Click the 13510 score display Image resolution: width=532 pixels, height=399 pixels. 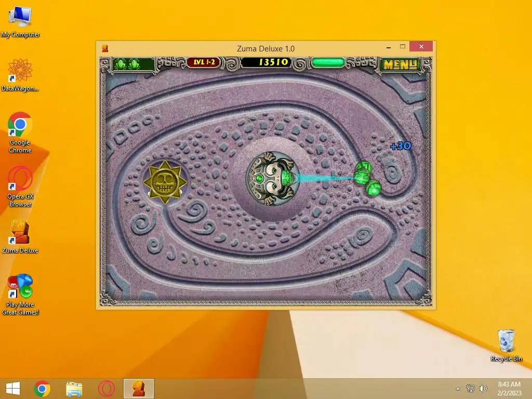(266, 62)
